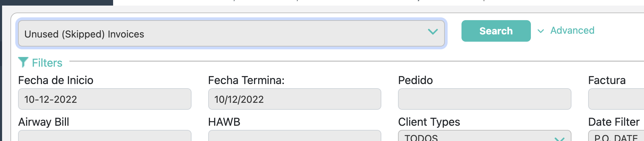The image size is (644, 141).
Task: Open the Advanced search options link
Action: [x=572, y=31]
